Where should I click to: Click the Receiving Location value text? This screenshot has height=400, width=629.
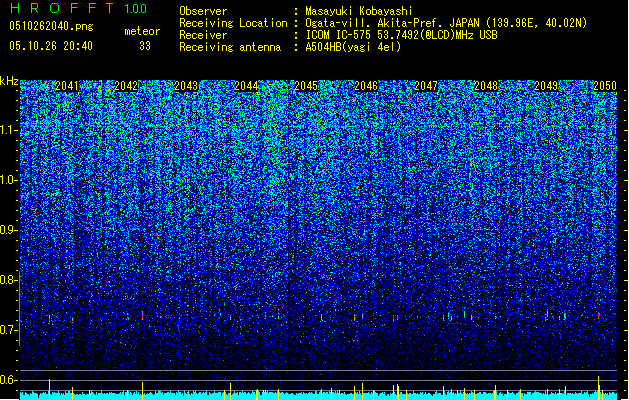click(x=446, y=23)
